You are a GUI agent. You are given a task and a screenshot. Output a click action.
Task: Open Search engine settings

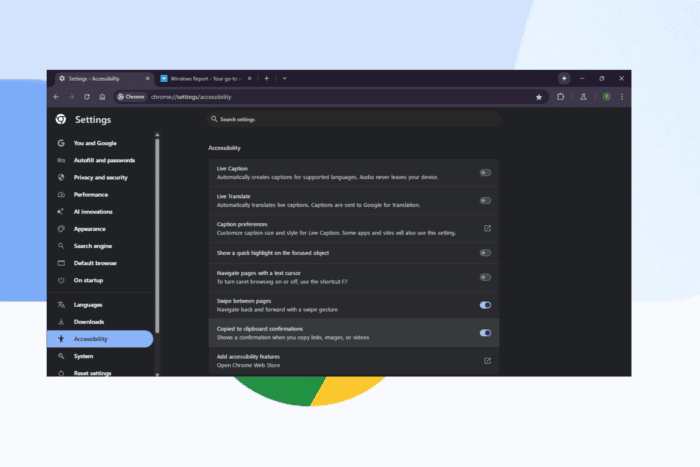click(x=100, y=246)
